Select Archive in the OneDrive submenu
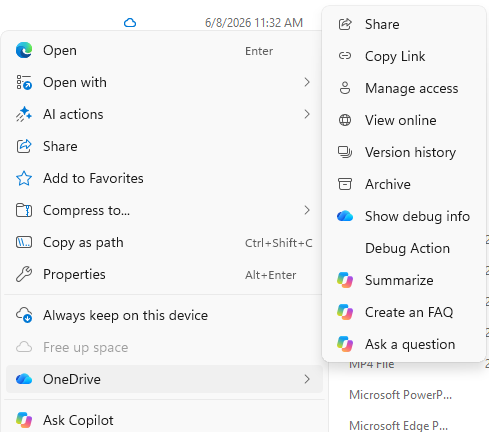This screenshot has width=489, height=432. click(404, 184)
